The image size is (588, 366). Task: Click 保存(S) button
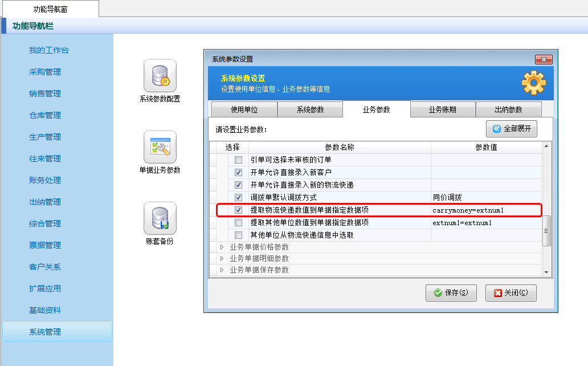(451, 292)
